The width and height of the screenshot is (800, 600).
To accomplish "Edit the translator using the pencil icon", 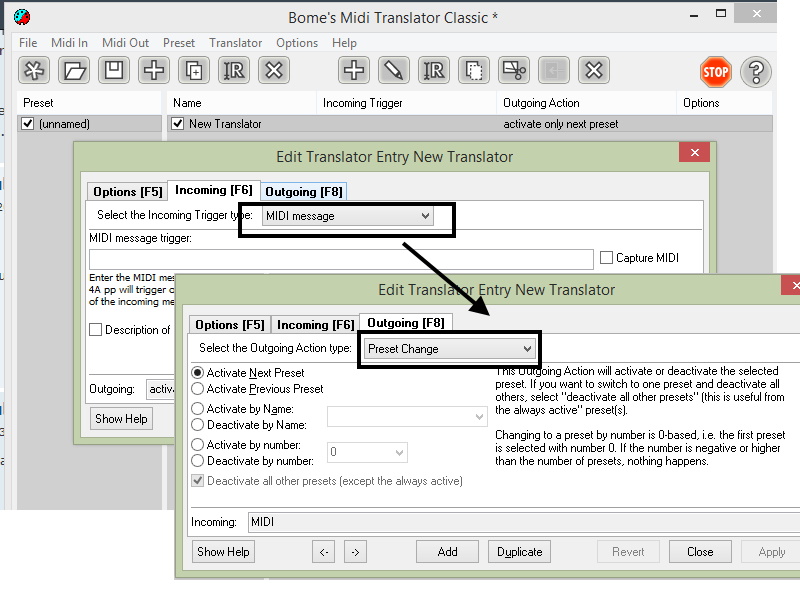I will point(394,70).
